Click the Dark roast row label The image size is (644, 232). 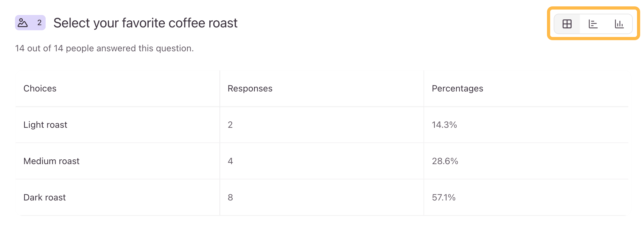click(44, 197)
